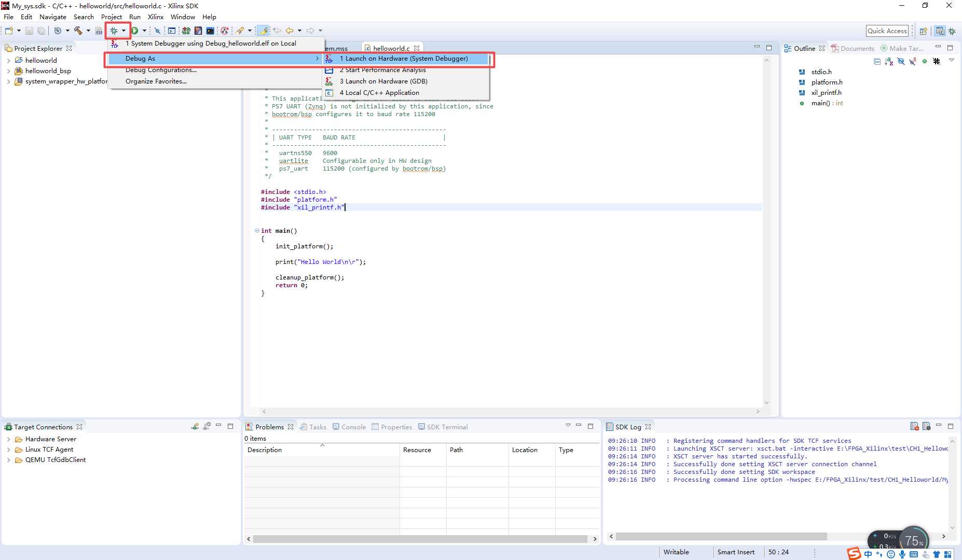Select Local C/C++ Application
Viewport: 962px width, 560px height.
(x=406, y=93)
